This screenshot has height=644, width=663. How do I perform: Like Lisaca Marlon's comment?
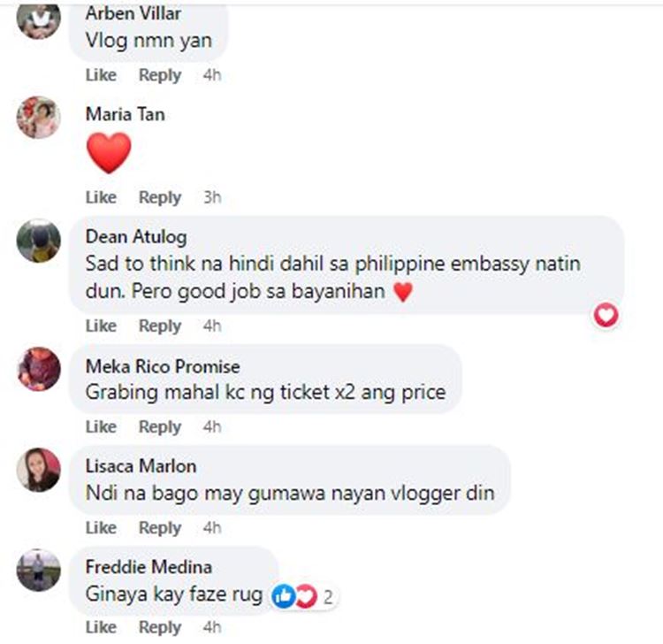click(101, 527)
